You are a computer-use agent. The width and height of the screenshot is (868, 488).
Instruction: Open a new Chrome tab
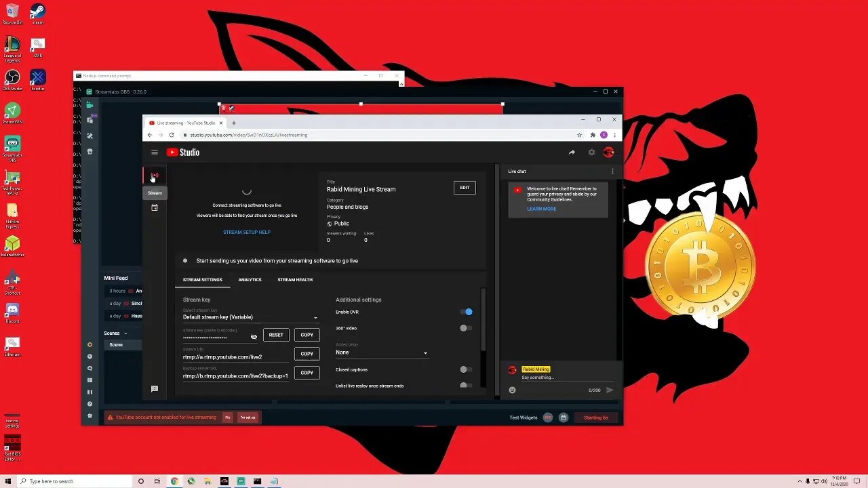234,123
